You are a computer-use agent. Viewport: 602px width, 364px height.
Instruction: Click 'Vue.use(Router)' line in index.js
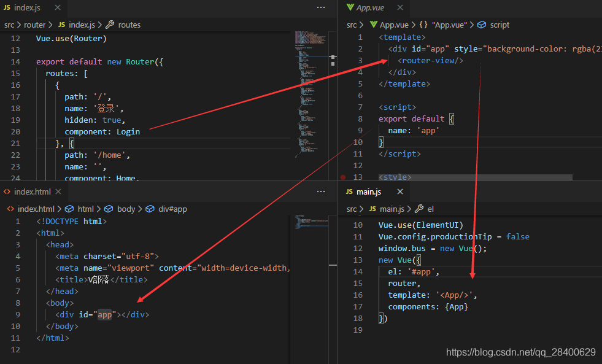pyautogui.click(x=71, y=39)
